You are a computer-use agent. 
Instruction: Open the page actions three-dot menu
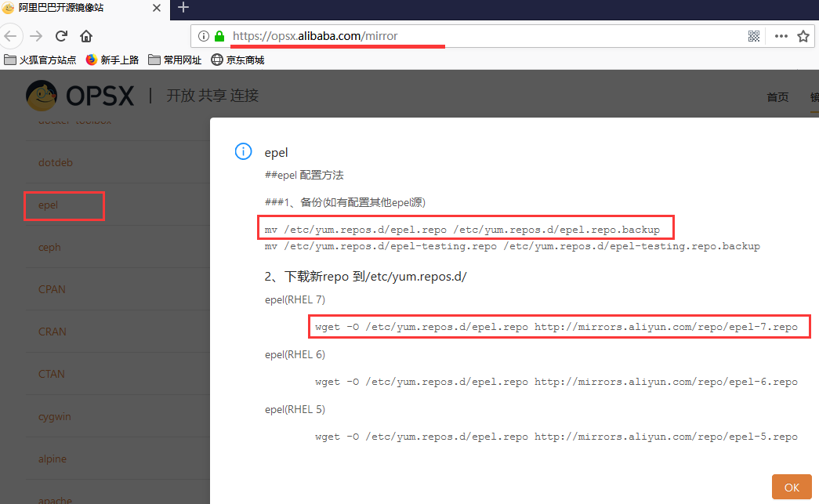781,36
